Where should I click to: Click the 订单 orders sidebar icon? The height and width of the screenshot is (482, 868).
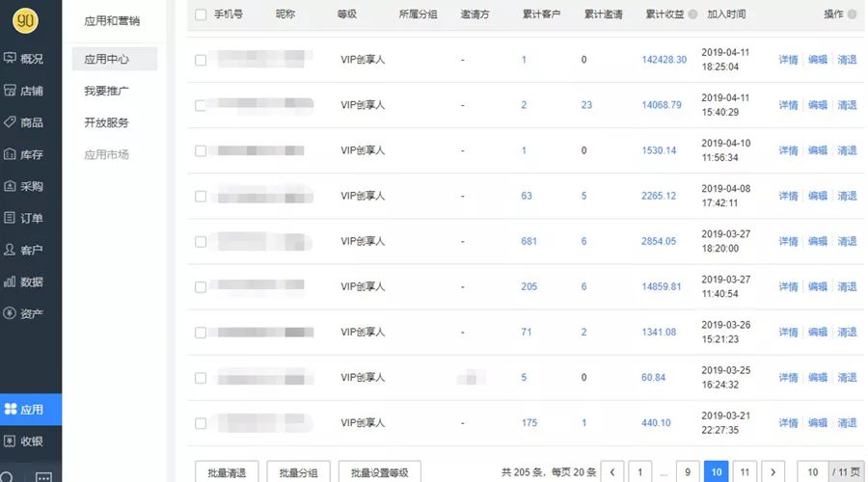click(x=10, y=218)
